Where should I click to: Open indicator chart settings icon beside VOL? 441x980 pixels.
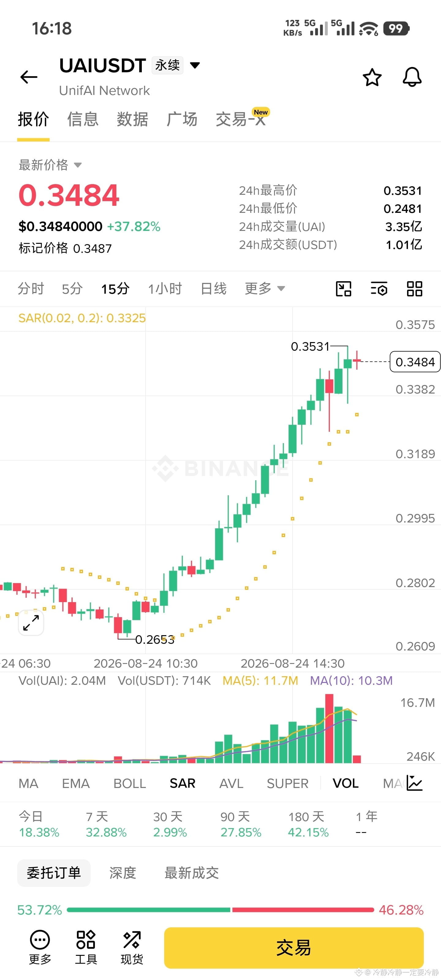(414, 783)
